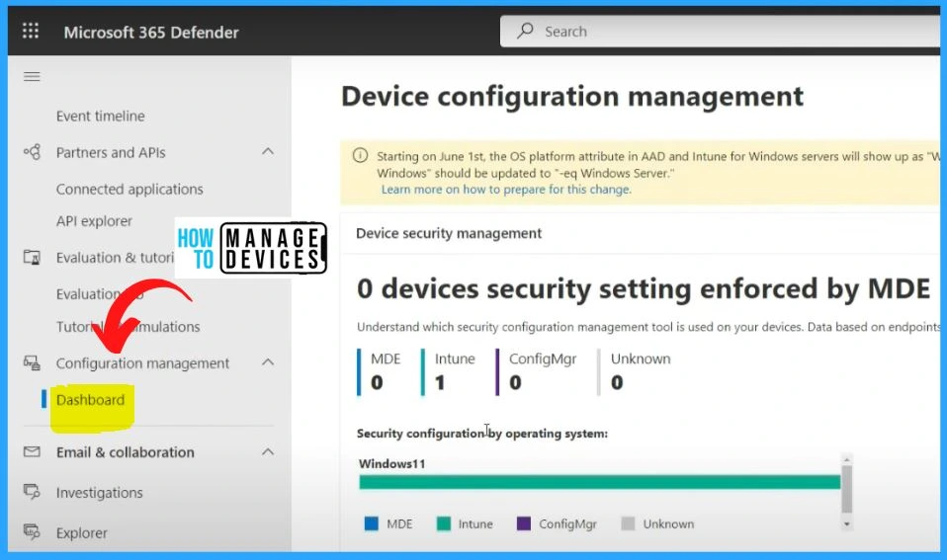947x560 pixels.
Task: Click the Intune device count
Action: pyautogui.click(x=440, y=382)
